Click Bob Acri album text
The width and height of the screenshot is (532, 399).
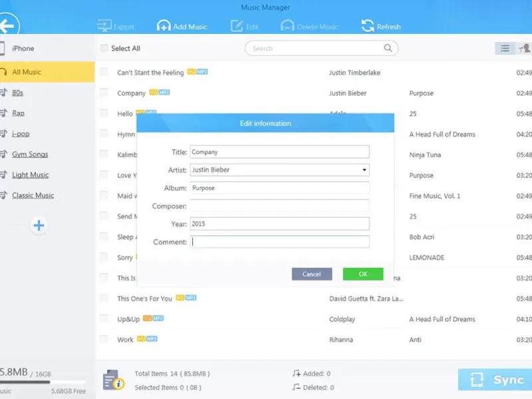(x=422, y=237)
